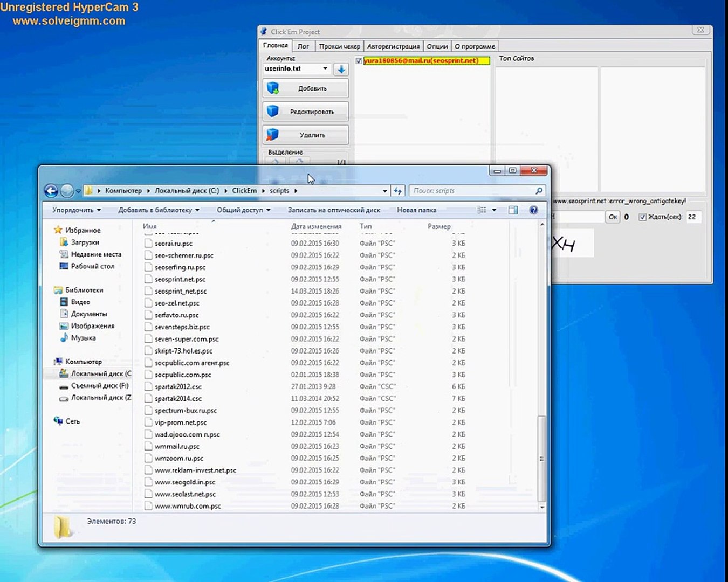Open the Авторегистрация tab
Image resolution: width=728 pixels, height=582 pixels.
click(393, 46)
